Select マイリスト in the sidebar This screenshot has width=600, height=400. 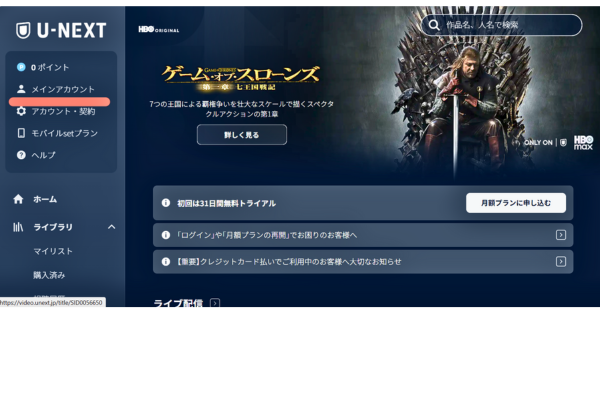pyautogui.click(x=53, y=251)
